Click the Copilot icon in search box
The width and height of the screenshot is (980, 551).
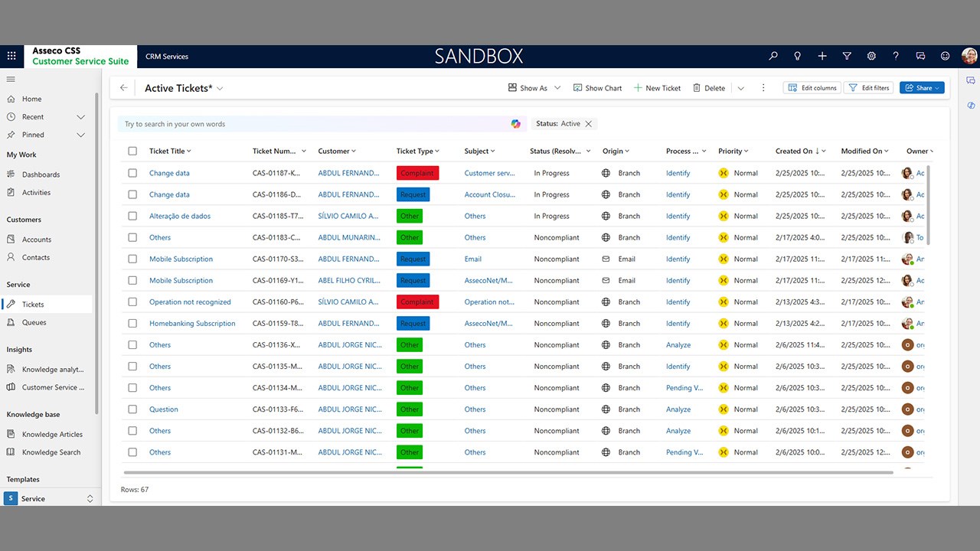516,124
